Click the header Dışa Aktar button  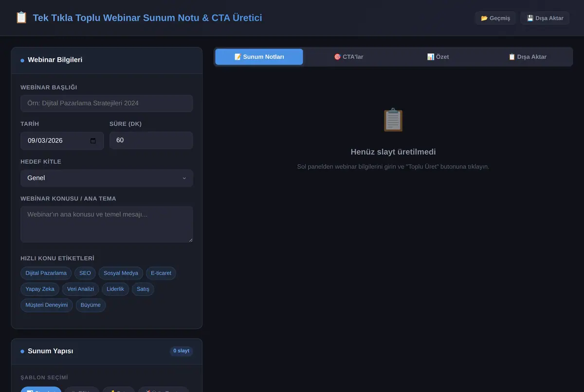(x=545, y=18)
